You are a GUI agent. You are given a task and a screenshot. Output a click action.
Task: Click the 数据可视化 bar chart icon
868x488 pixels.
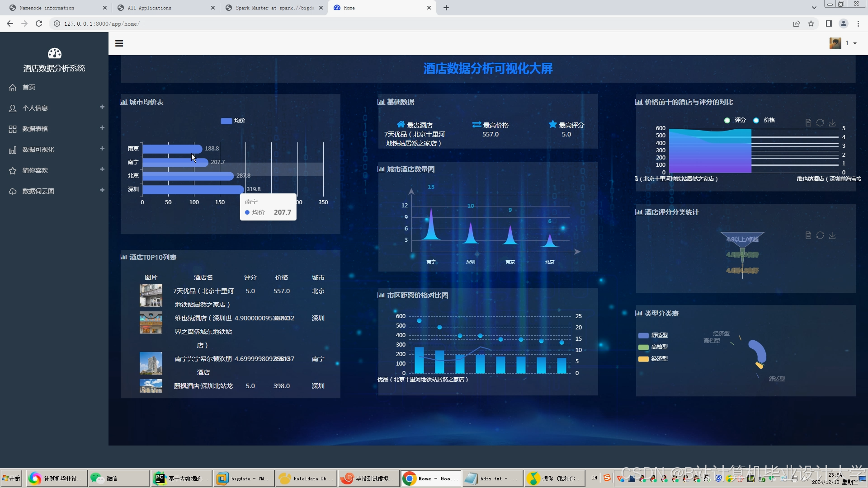pyautogui.click(x=12, y=150)
